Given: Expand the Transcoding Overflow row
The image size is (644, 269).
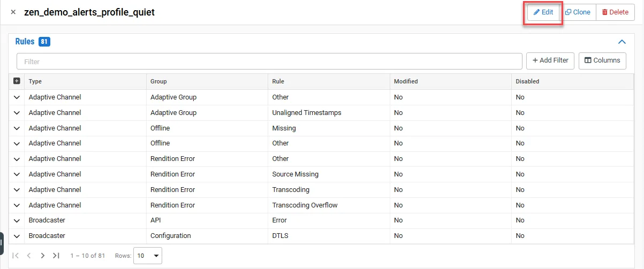Looking at the screenshot, I should tap(17, 205).
